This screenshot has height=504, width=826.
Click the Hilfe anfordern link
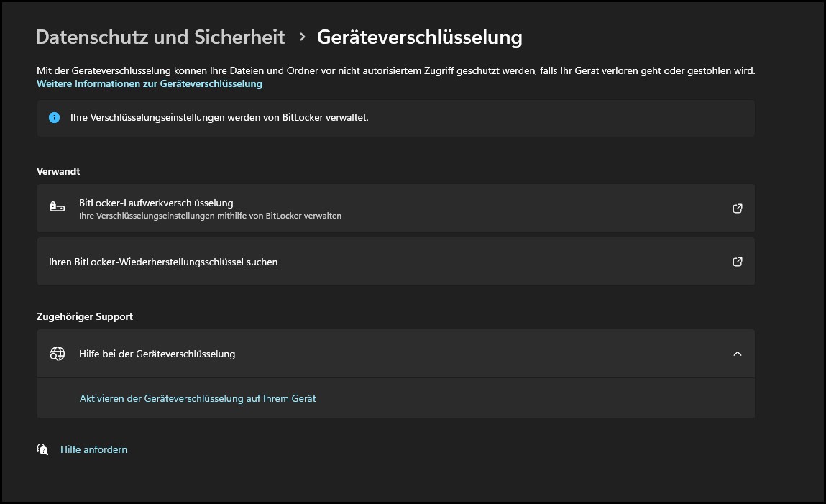click(93, 449)
